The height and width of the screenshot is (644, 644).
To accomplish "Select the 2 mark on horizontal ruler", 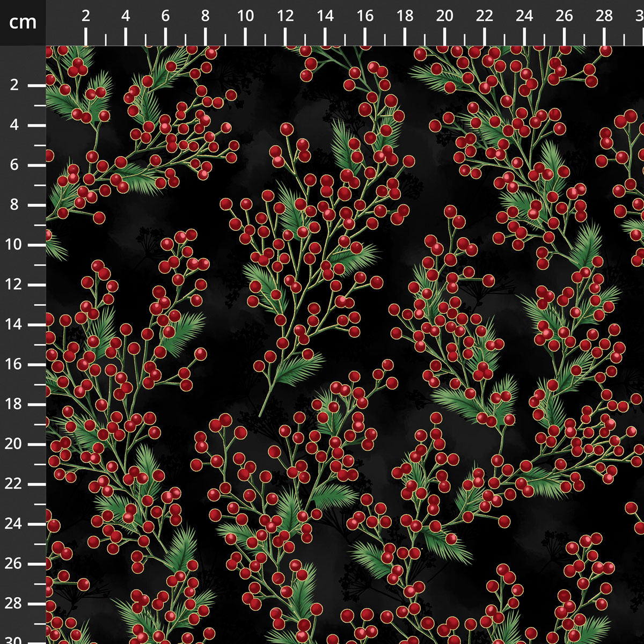I will point(86,16).
